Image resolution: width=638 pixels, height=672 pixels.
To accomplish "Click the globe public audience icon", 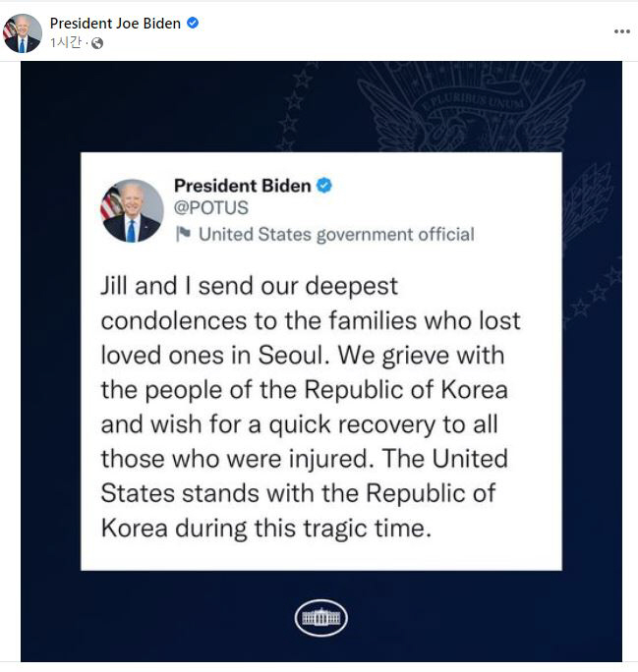I will [96, 43].
